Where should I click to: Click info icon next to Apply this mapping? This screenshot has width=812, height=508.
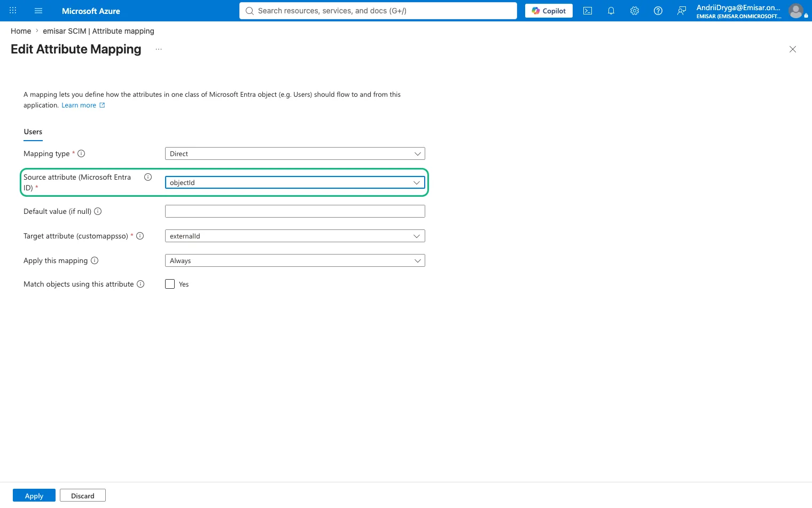95,260
